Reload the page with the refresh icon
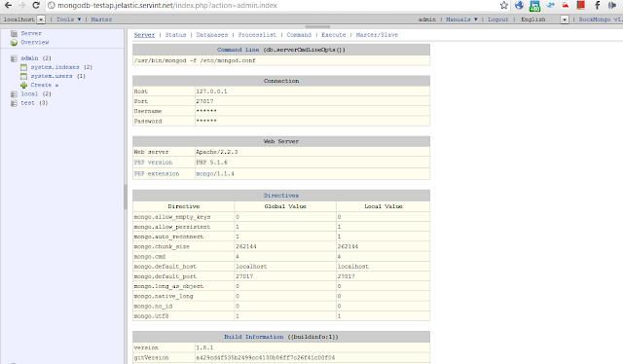Screen dimensions: 623x364 [36, 5]
